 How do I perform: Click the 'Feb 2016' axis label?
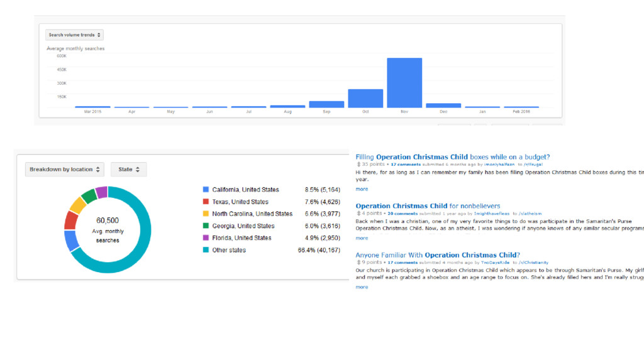tap(521, 112)
